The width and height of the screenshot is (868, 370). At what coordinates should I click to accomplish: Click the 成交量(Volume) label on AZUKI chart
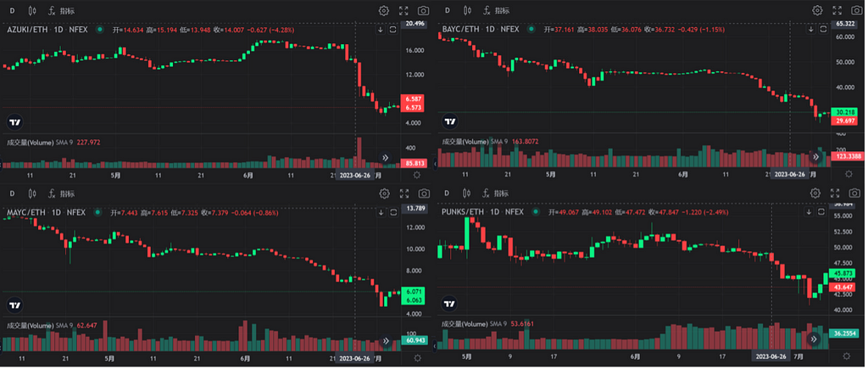(x=30, y=142)
